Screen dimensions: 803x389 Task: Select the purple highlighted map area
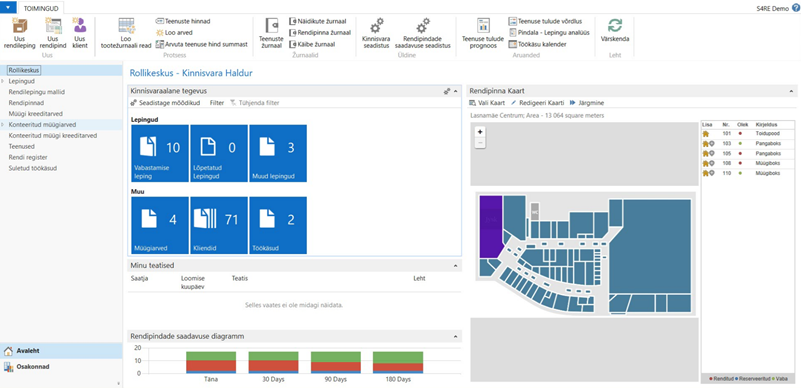(x=491, y=226)
